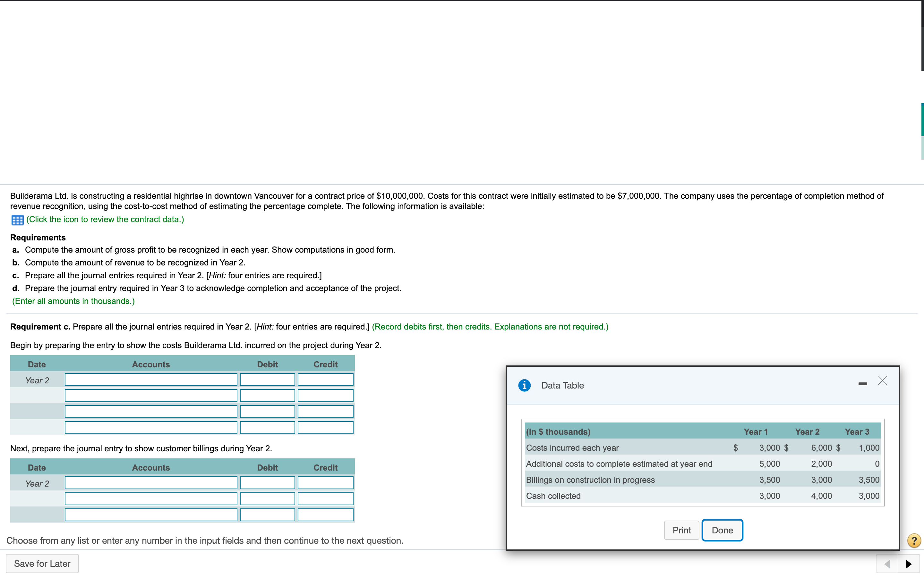Click Save for Later button
The image size is (924, 577).
[42, 563]
